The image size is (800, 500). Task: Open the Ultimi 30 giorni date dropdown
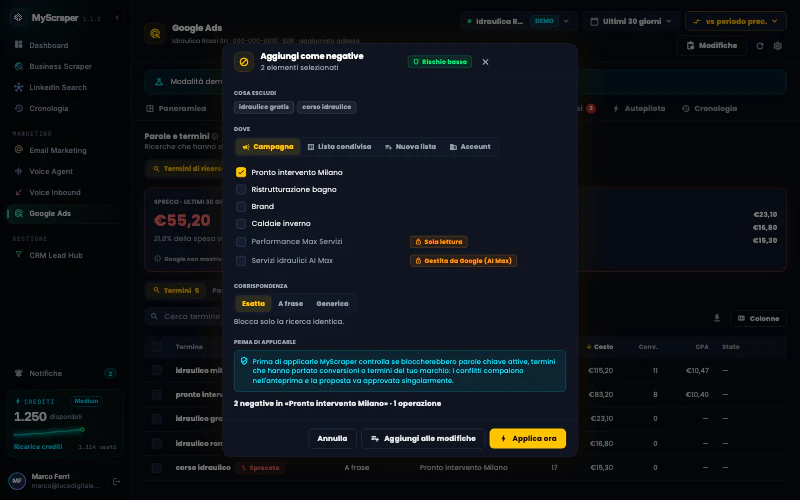tap(631, 21)
